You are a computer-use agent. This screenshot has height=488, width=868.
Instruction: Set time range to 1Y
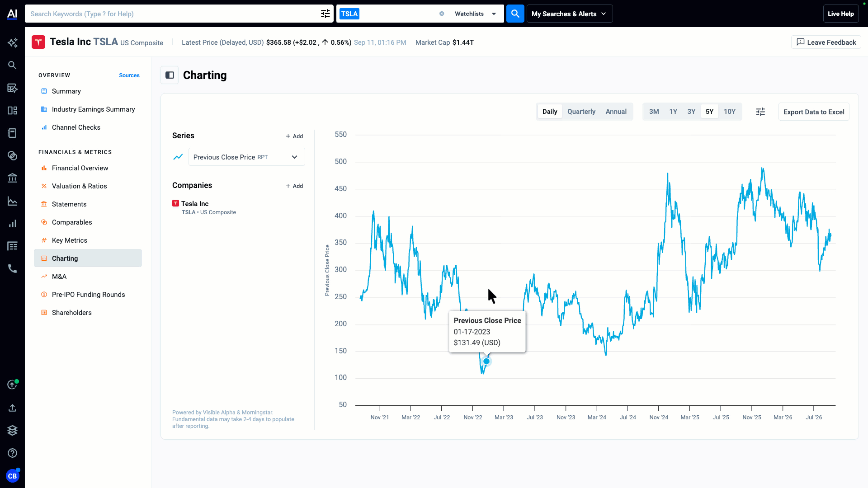pos(673,112)
